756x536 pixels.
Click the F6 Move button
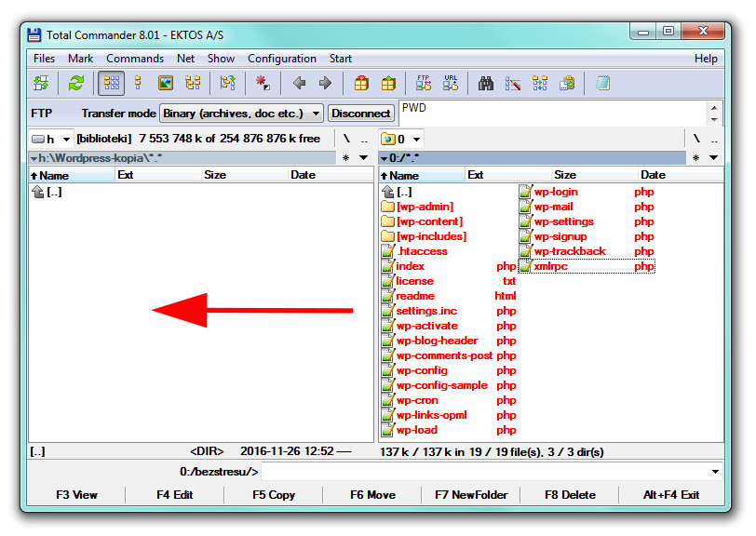(372, 495)
